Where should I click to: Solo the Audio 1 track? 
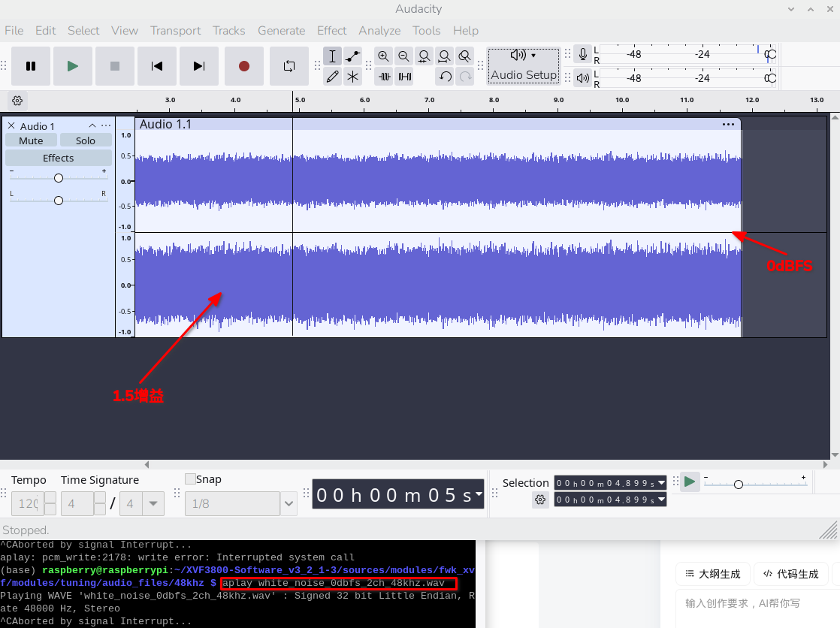coord(86,141)
